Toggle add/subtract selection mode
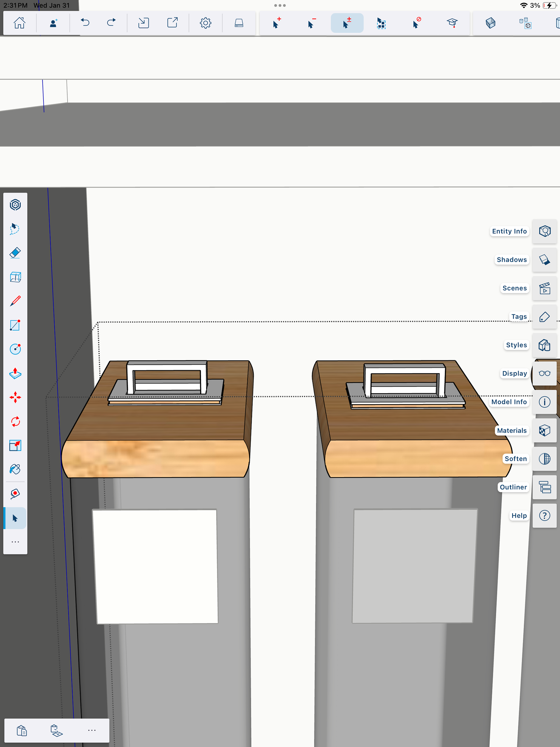 coord(347,23)
